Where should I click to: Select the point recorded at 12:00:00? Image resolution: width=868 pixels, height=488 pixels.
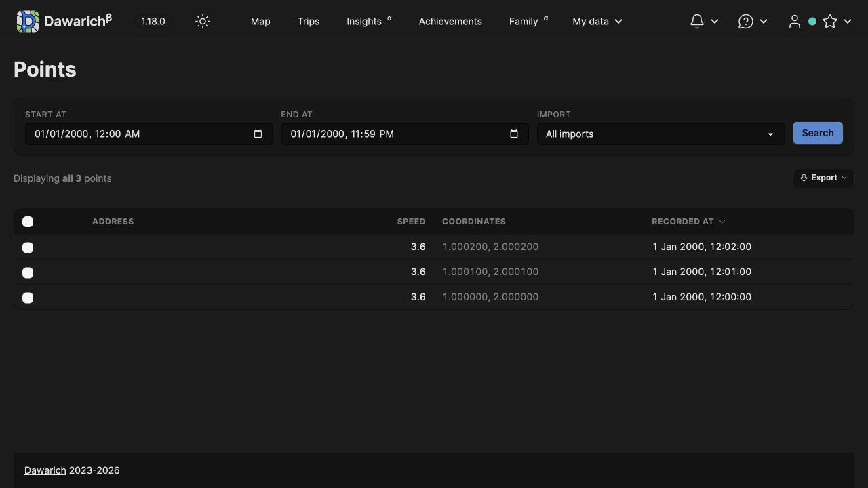[x=28, y=298]
